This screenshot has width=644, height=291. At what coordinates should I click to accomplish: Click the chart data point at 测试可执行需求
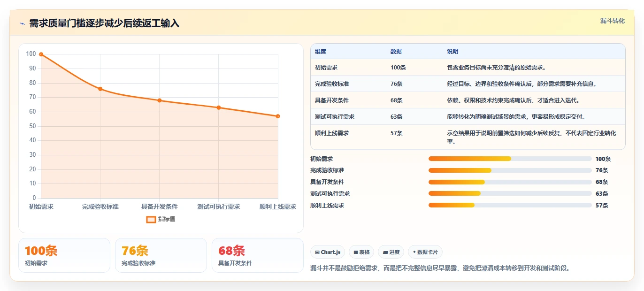tap(219, 107)
